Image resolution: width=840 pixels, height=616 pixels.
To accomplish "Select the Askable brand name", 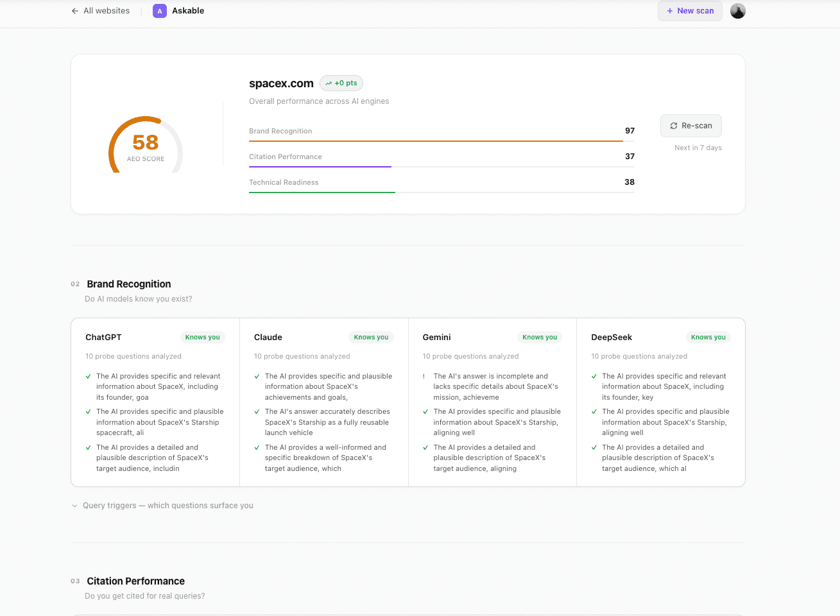I will pyautogui.click(x=188, y=11).
